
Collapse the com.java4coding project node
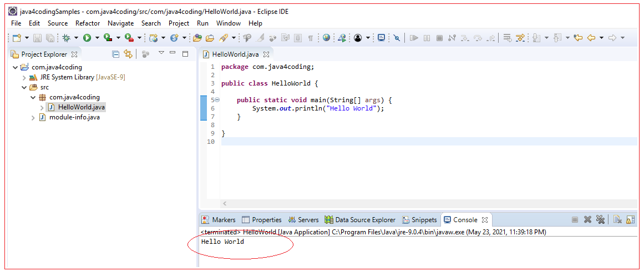click(x=15, y=67)
